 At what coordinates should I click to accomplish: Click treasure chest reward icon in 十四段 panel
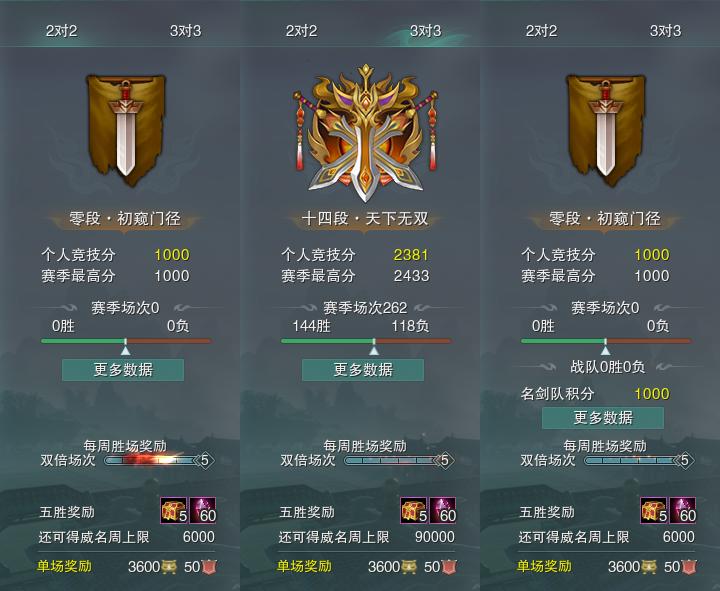point(414,510)
